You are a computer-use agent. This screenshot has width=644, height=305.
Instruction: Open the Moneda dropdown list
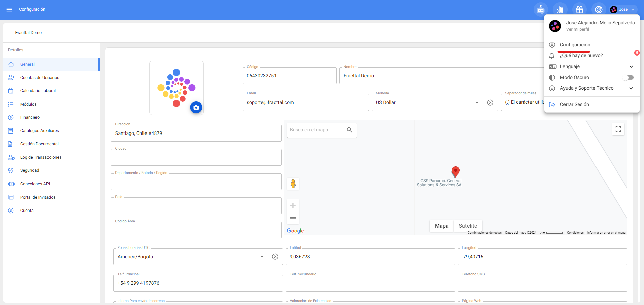pyautogui.click(x=477, y=103)
